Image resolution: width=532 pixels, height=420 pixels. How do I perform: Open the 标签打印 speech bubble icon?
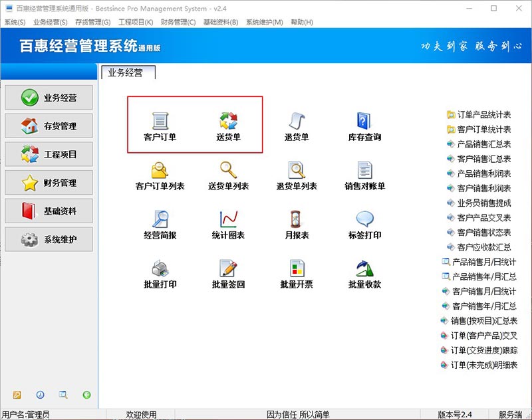[x=364, y=219]
